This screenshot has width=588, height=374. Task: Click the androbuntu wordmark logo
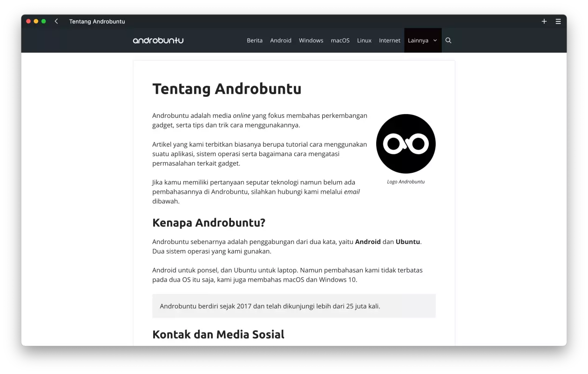158,41
